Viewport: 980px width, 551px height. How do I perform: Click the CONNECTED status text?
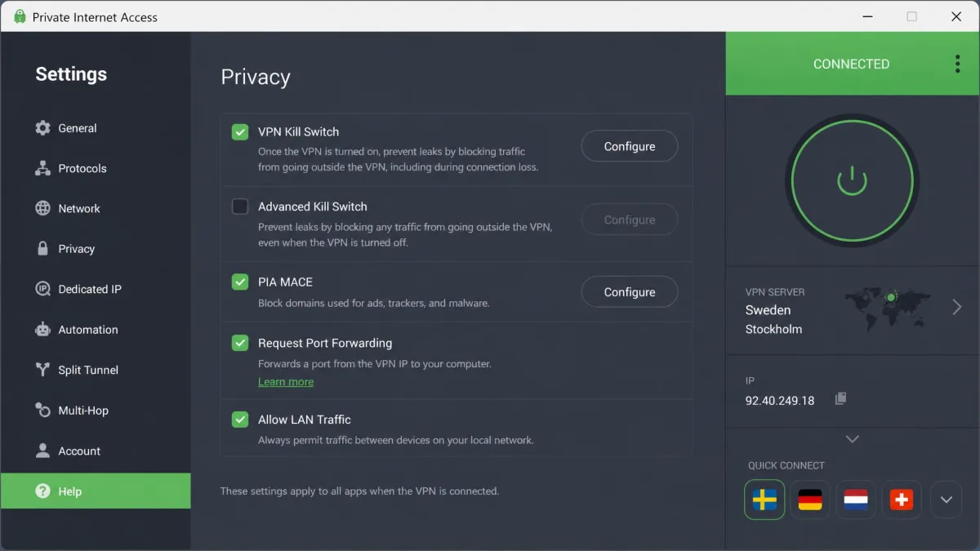(x=851, y=64)
